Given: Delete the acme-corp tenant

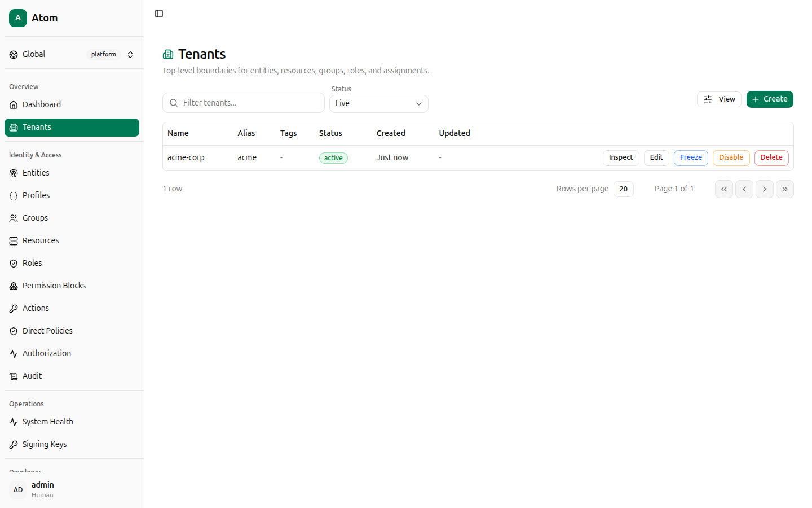Looking at the screenshot, I should 771,158.
